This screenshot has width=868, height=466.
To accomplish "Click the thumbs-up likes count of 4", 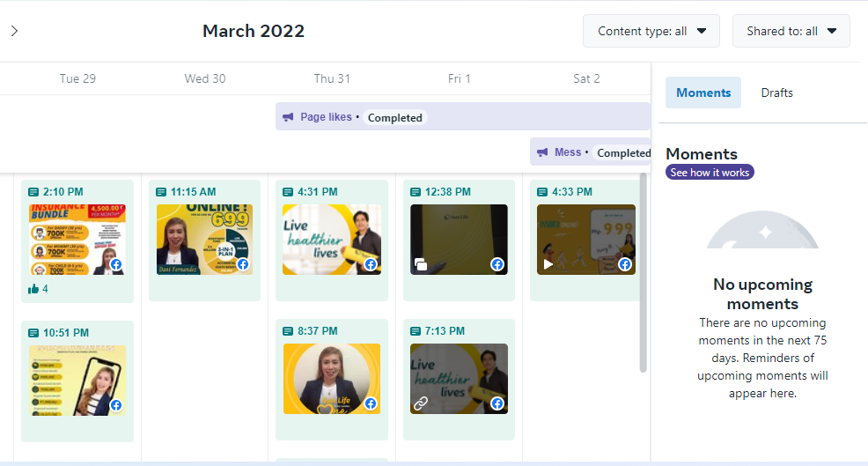I will click(x=38, y=289).
